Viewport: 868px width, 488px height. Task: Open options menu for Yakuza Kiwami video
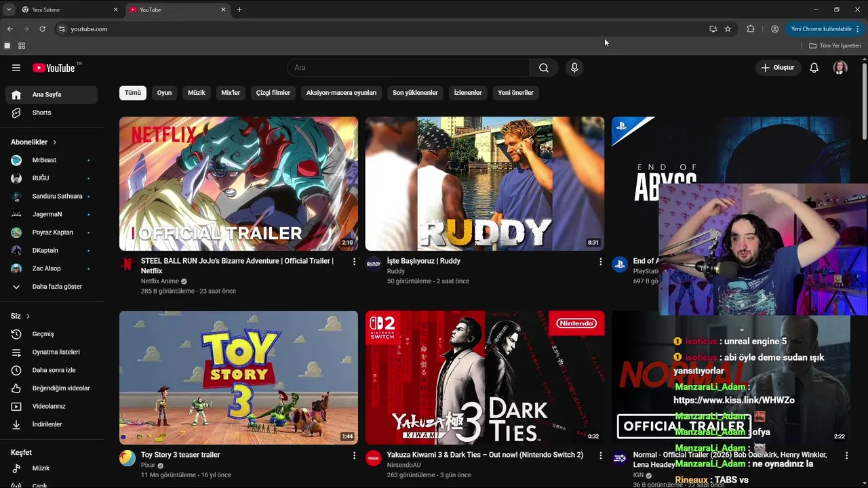tap(600, 455)
